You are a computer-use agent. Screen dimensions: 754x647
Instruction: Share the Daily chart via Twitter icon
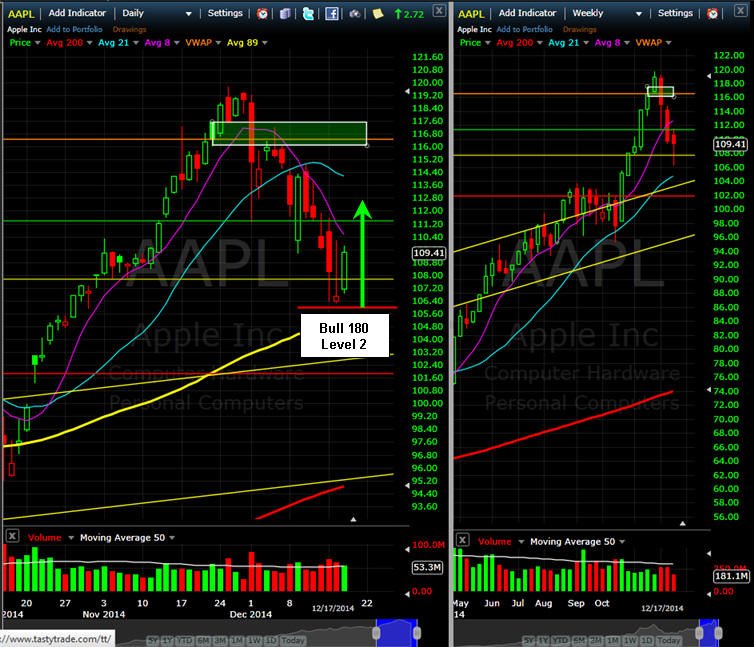pos(308,13)
